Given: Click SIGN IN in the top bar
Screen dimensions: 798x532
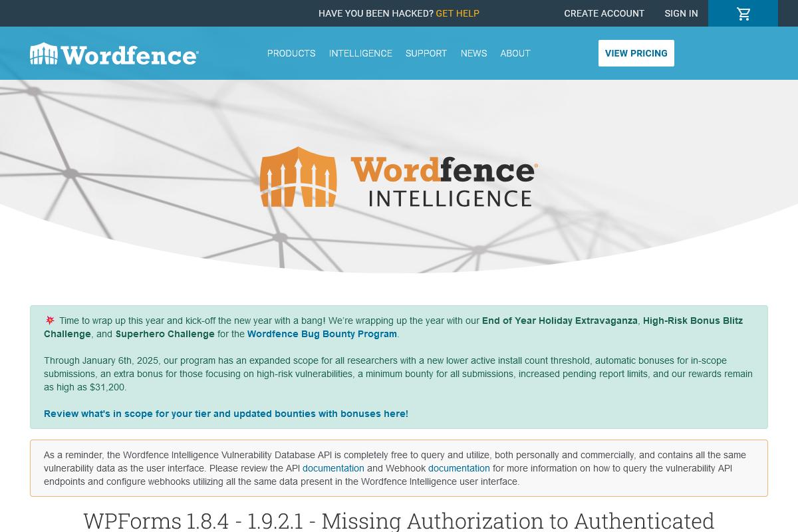Looking at the screenshot, I should coord(681,13).
